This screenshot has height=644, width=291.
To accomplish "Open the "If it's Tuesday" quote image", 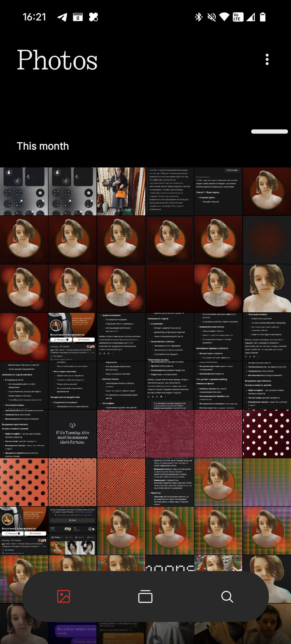I will pyautogui.click(x=72, y=434).
